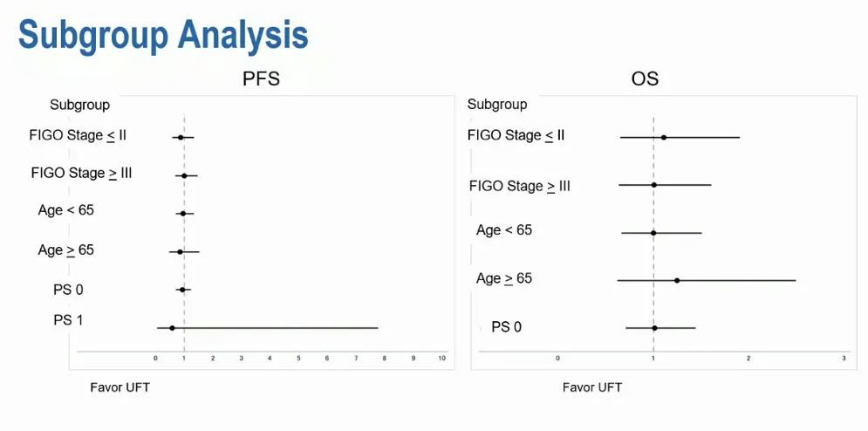
Task: Click the axis tick 10 on PFS chart
Action: click(x=442, y=359)
